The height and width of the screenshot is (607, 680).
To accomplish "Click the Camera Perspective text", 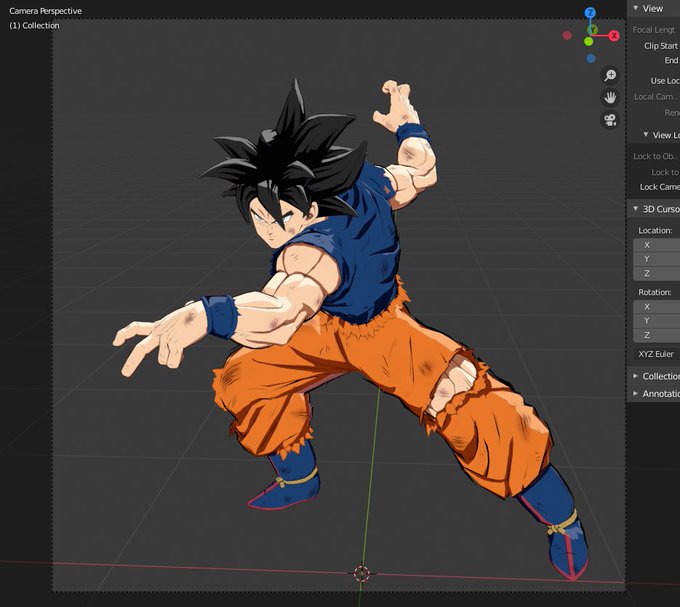I will [x=46, y=11].
